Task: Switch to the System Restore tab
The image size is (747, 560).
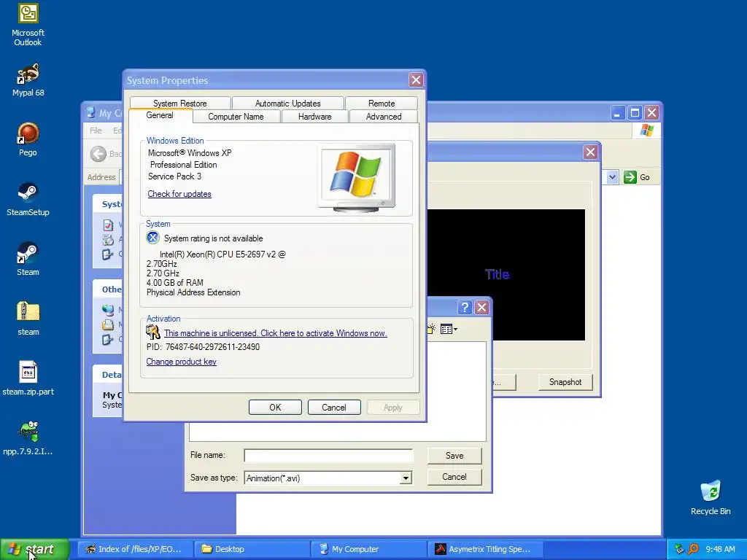Action: pyautogui.click(x=180, y=104)
